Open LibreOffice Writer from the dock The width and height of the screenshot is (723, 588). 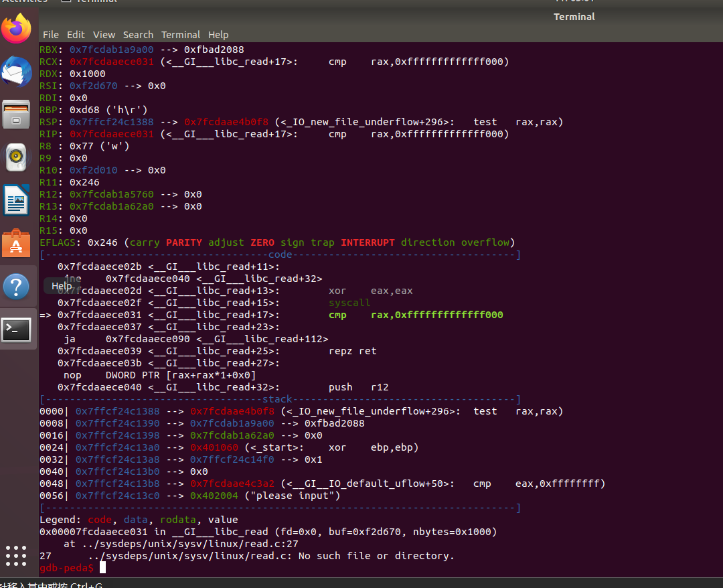[x=16, y=201]
